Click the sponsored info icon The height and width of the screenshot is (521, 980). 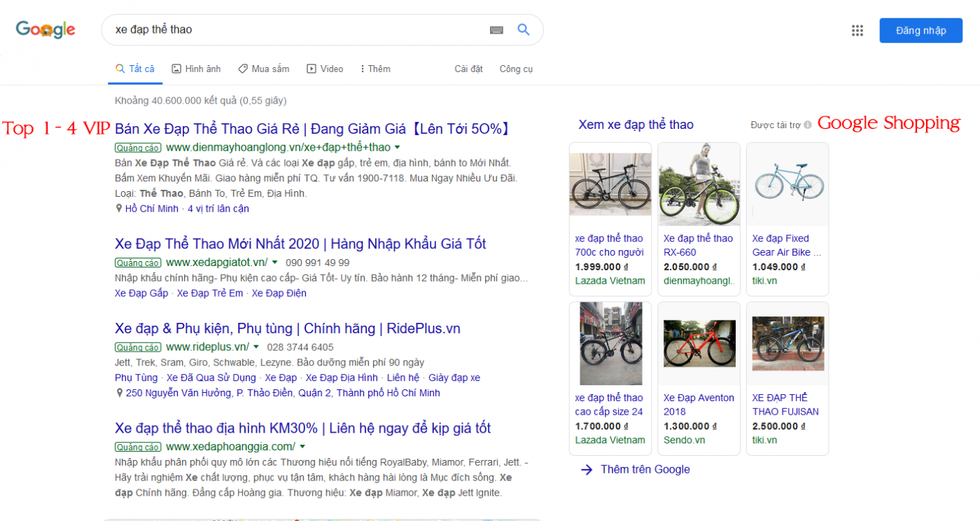coord(808,125)
